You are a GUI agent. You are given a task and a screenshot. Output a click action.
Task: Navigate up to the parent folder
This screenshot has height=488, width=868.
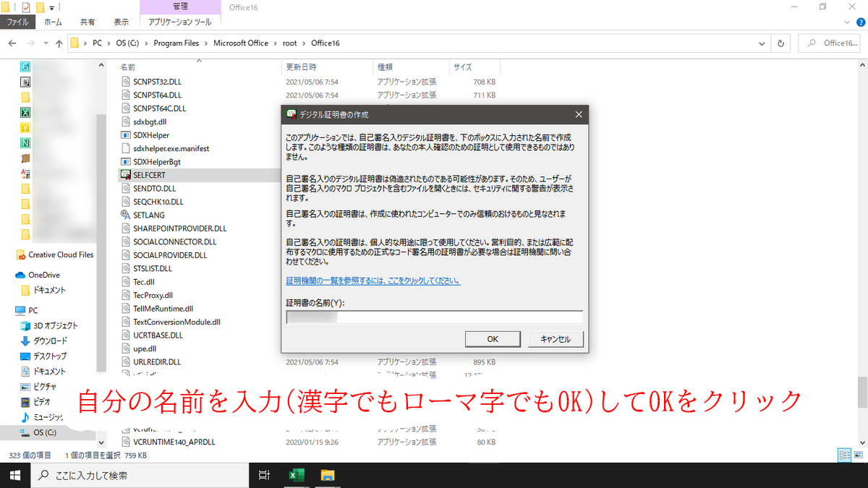[x=59, y=43]
